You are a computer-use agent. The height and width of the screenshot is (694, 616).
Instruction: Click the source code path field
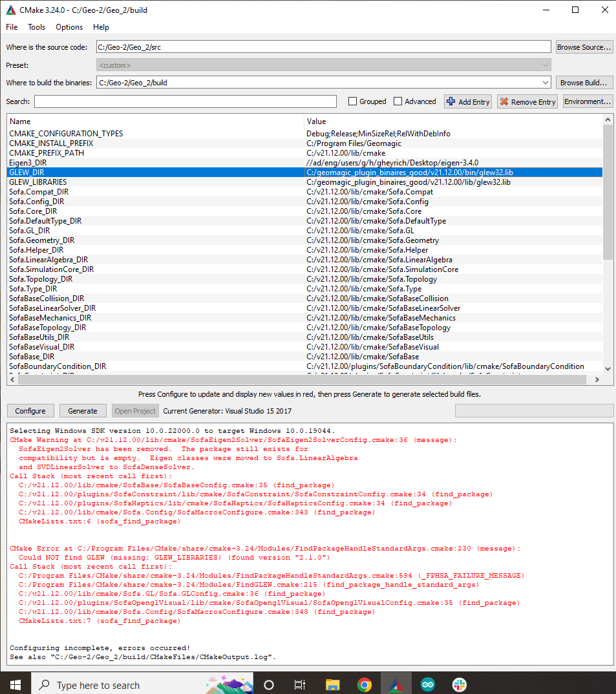coord(324,47)
